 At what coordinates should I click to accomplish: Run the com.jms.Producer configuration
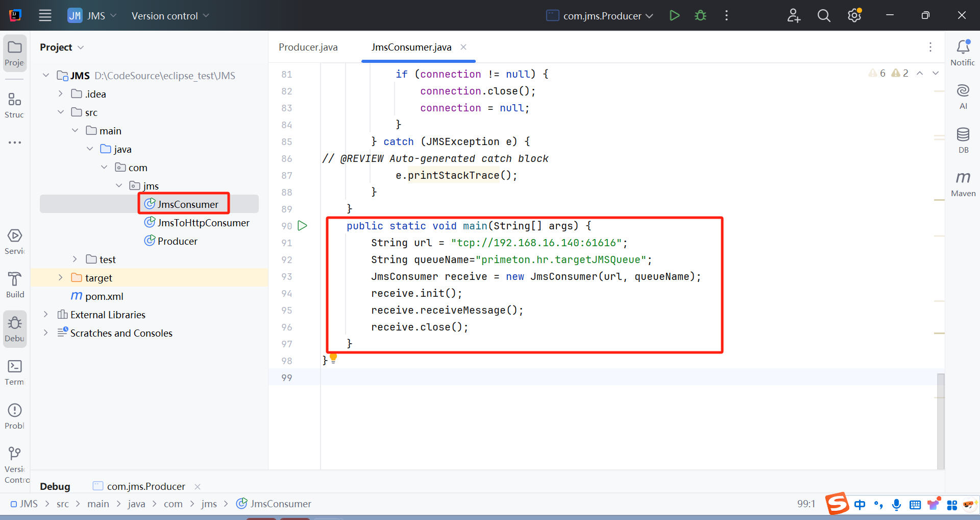[x=674, y=15]
